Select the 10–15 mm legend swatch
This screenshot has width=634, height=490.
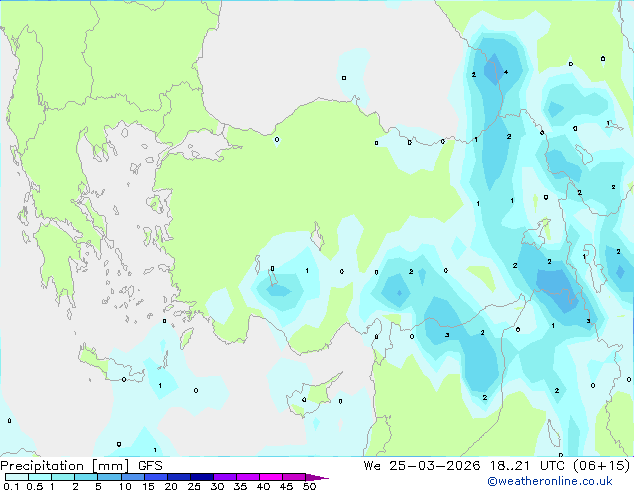pyautogui.click(x=132, y=477)
